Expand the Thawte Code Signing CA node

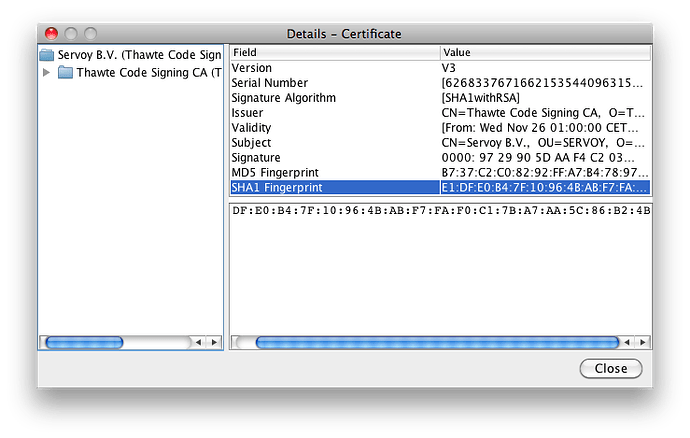point(46,72)
